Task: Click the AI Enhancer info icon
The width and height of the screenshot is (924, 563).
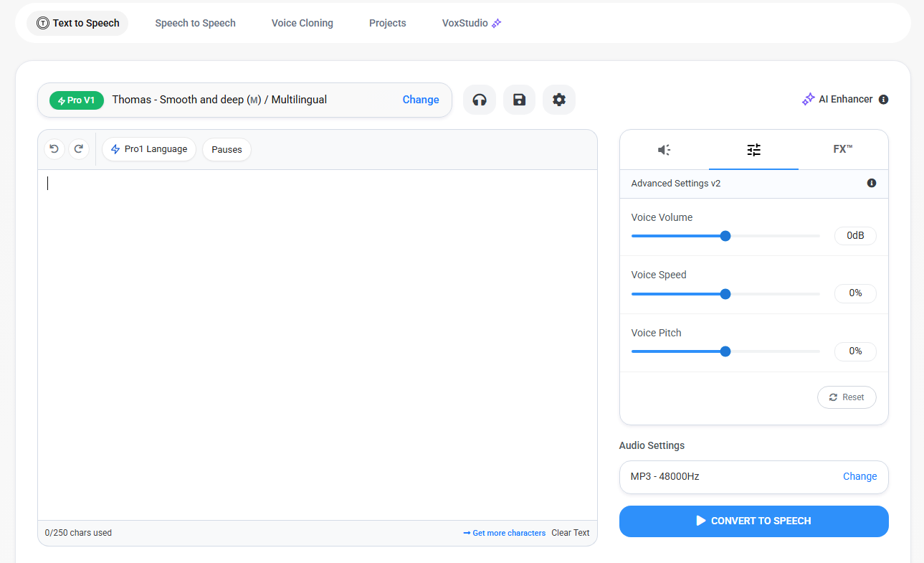Action: [883, 100]
